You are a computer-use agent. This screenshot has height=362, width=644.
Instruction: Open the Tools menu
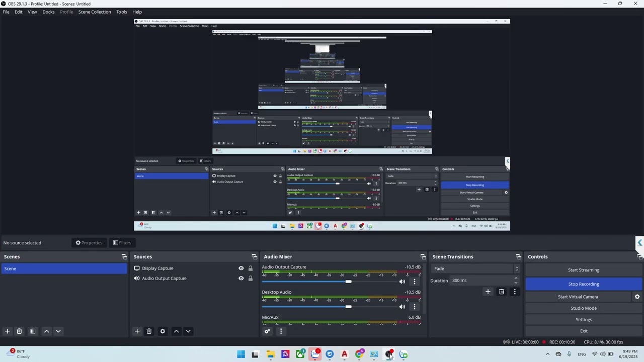coord(122,12)
